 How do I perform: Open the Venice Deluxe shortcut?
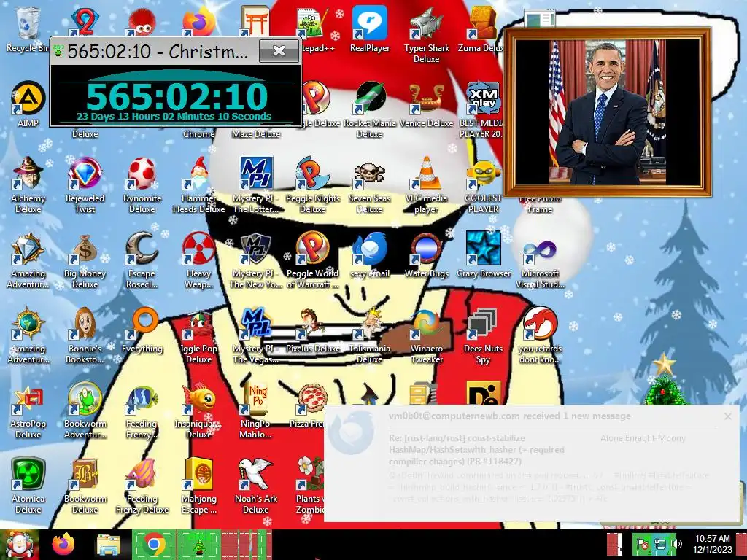426,105
